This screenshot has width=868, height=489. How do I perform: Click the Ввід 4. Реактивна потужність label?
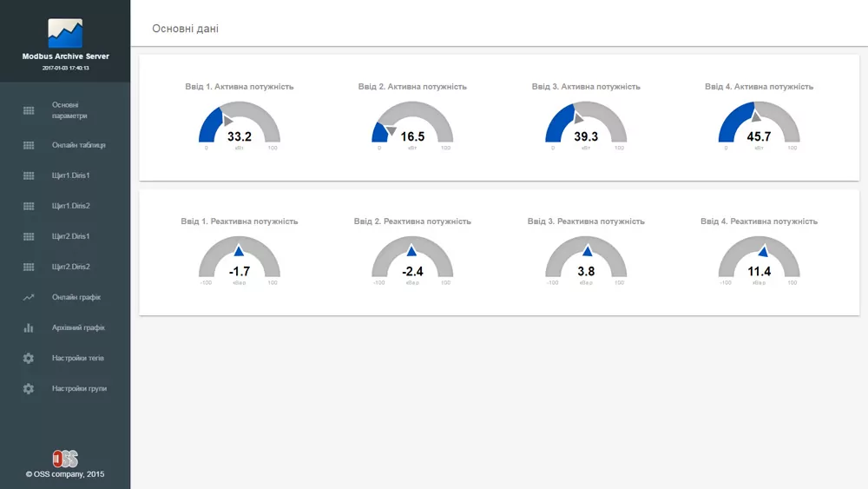click(x=759, y=221)
